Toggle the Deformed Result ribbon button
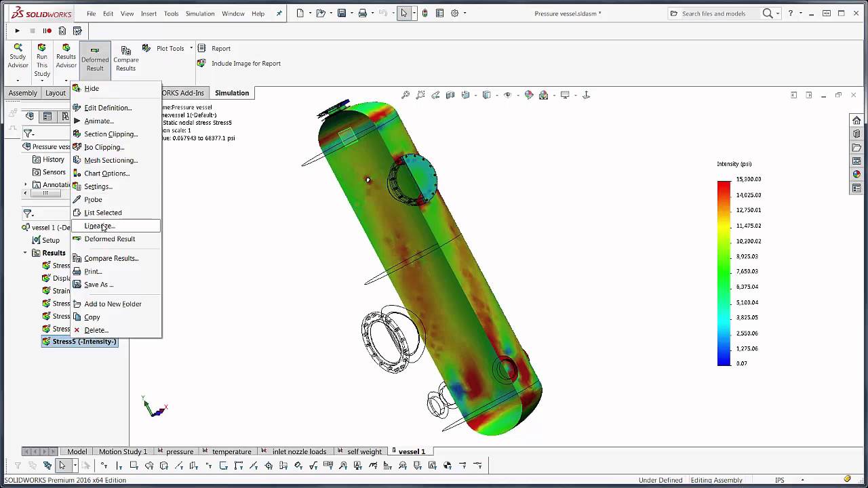This screenshot has width=868, height=488. (x=95, y=60)
